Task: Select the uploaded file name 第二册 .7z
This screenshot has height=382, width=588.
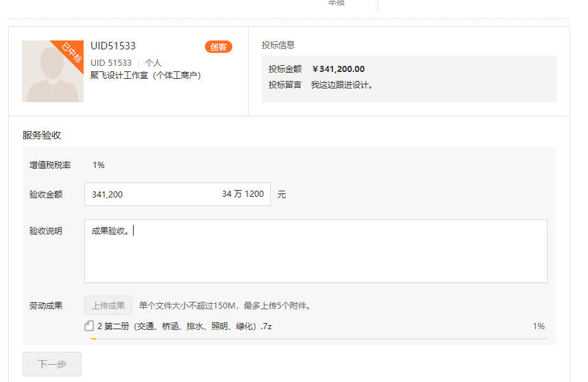Action: point(185,326)
